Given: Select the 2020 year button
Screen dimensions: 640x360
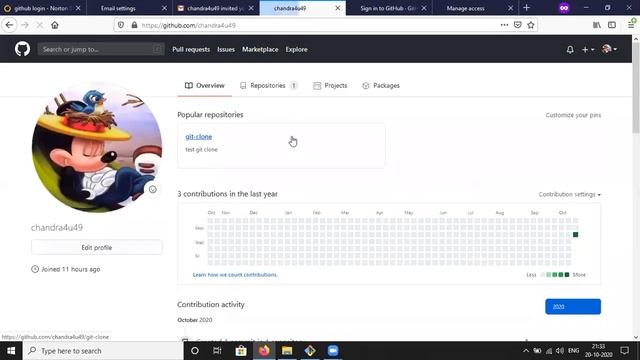Looking at the screenshot, I should pyautogui.click(x=573, y=307).
